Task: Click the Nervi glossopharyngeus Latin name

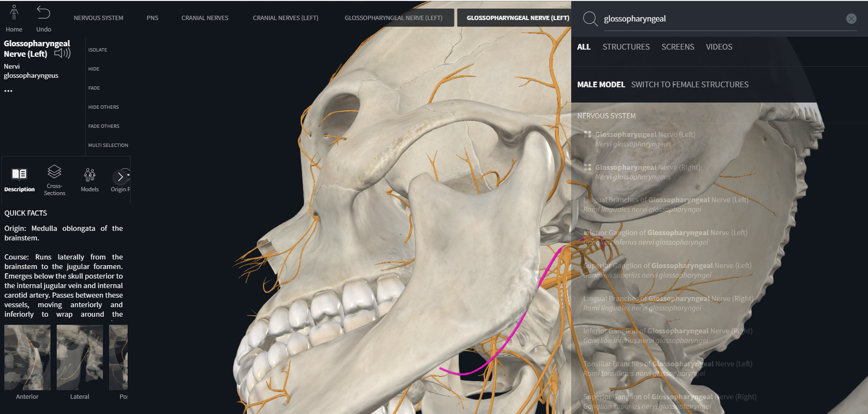Action: (31, 71)
